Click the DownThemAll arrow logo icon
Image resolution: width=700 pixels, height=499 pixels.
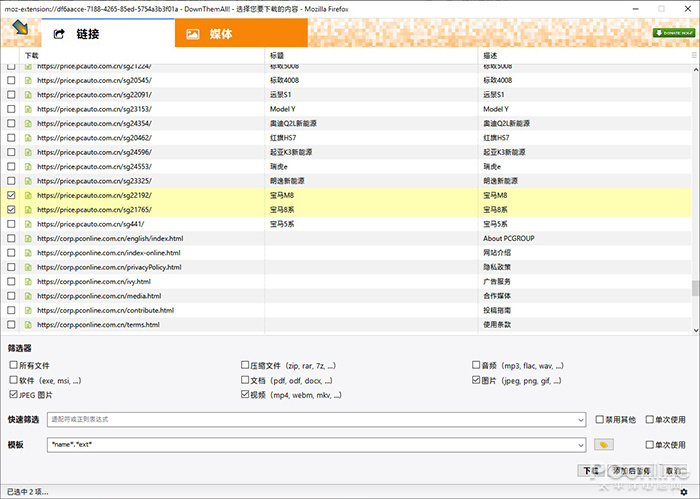pyautogui.click(x=20, y=28)
